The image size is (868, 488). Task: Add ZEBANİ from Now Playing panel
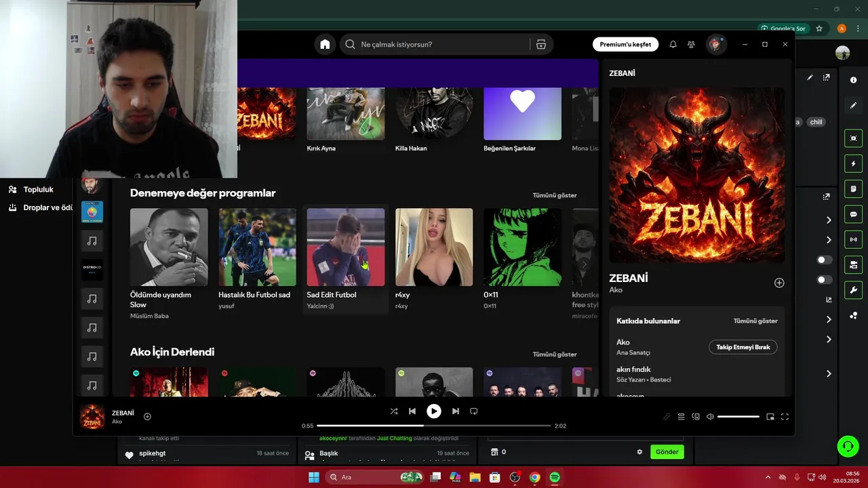coord(779,283)
